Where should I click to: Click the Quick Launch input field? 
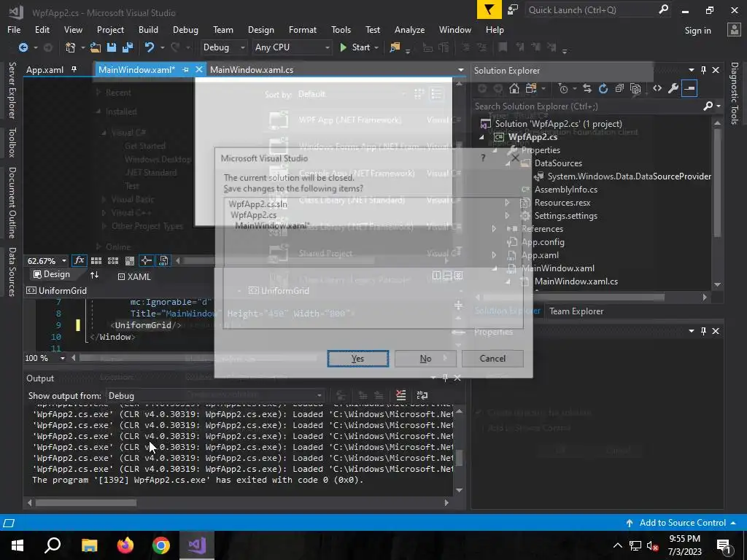(x=591, y=9)
